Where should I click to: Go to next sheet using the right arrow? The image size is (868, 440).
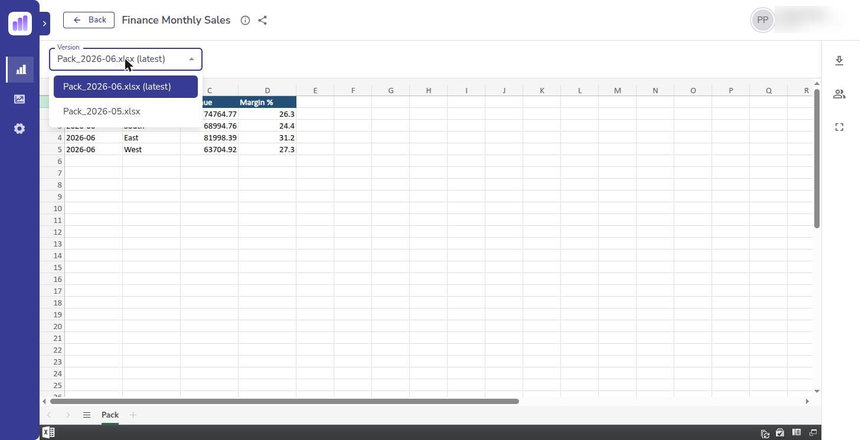(68, 415)
